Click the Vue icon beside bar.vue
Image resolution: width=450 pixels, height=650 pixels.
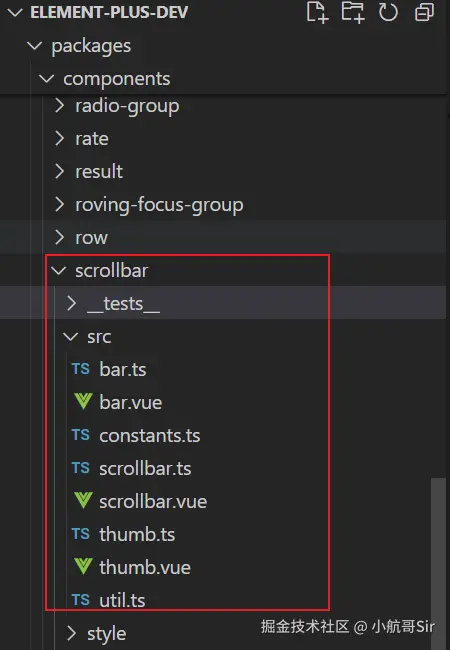point(83,401)
